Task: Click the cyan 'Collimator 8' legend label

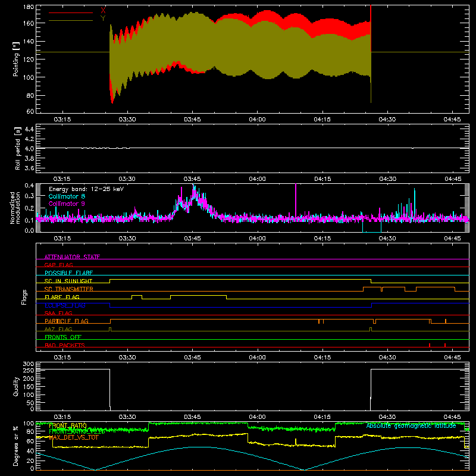Action: (67, 196)
